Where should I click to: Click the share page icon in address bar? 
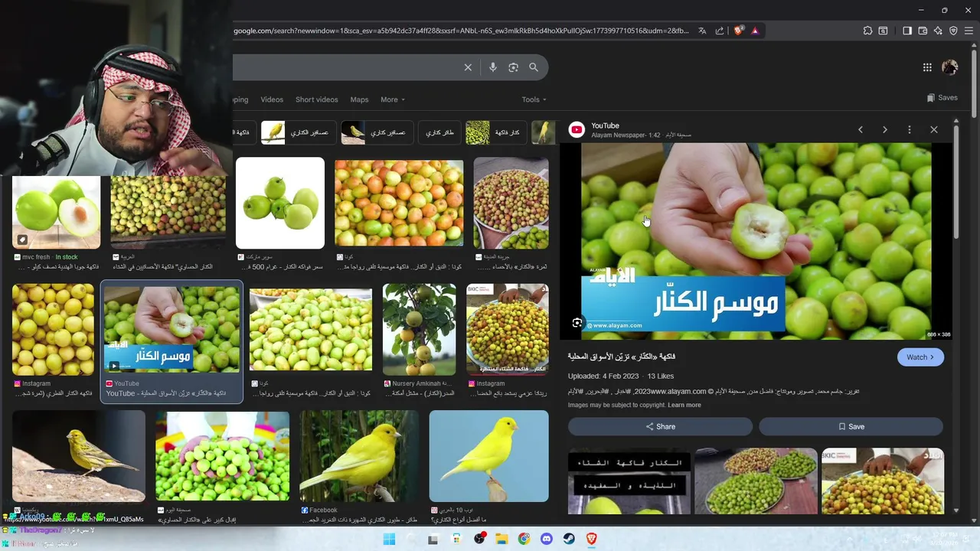click(x=720, y=31)
